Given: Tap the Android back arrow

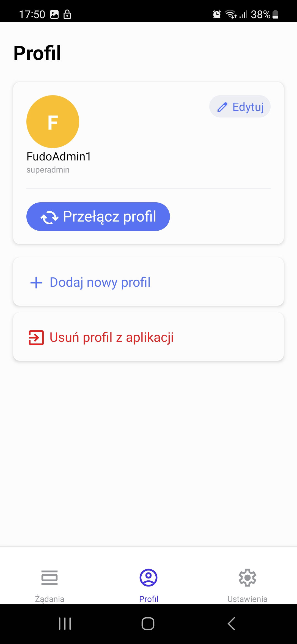Looking at the screenshot, I should [232, 624].
